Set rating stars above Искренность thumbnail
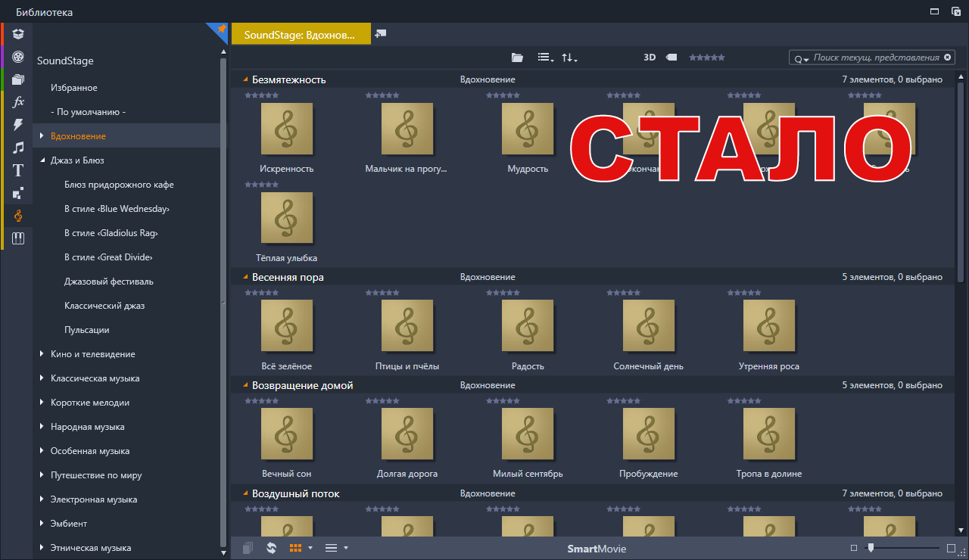 (x=262, y=95)
